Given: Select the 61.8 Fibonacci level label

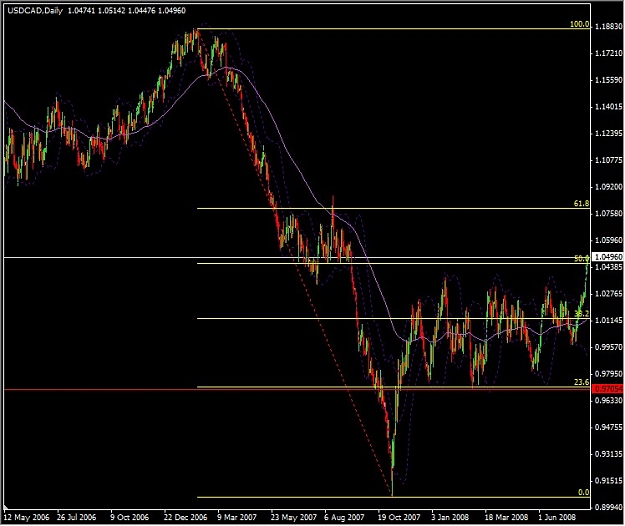Looking at the screenshot, I should point(581,204).
